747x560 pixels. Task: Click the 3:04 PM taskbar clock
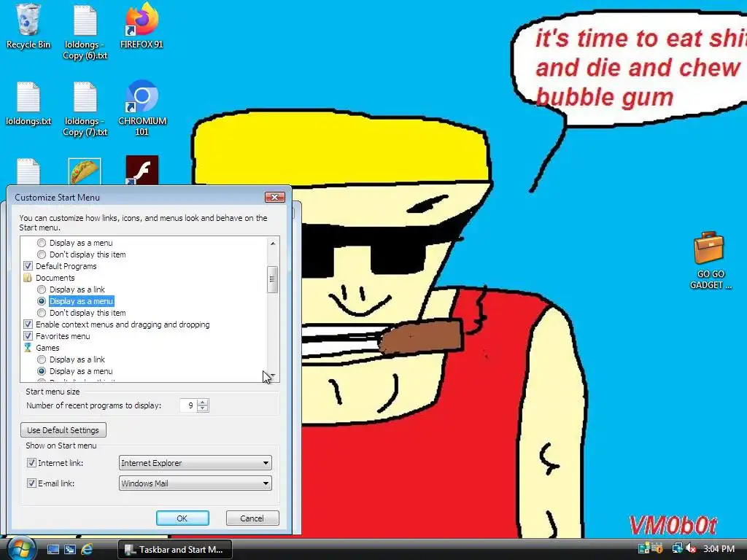(719, 548)
